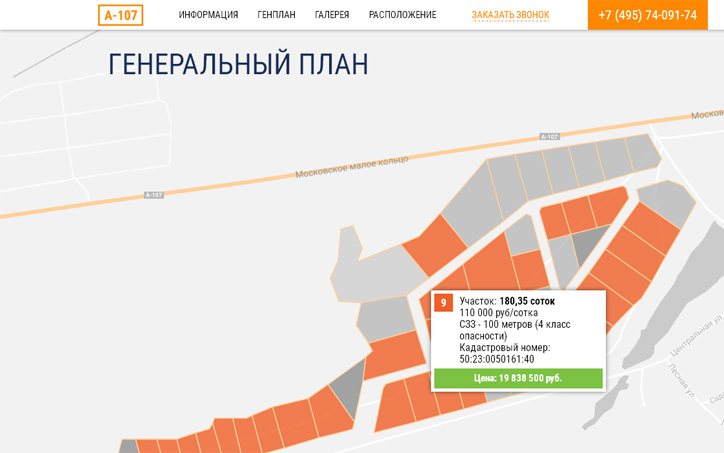This screenshot has width=724, height=453.
Task: Go to the Генплан section
Action: point(276,15)
